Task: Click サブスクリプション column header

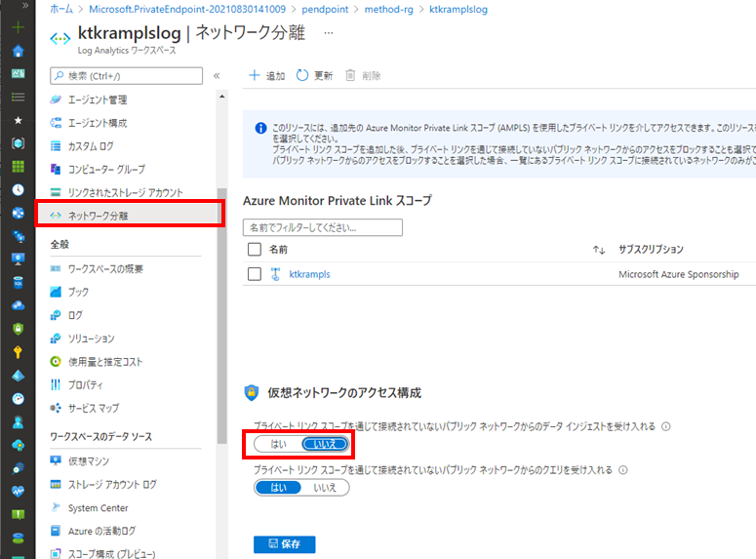Action: pos(651,250)
